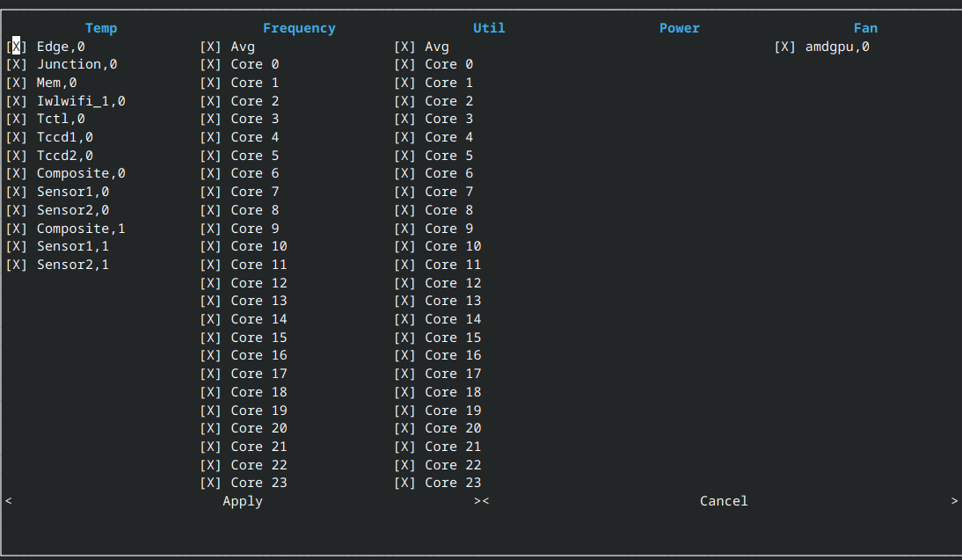Toggle Util Core 14 checkbox

404,320
